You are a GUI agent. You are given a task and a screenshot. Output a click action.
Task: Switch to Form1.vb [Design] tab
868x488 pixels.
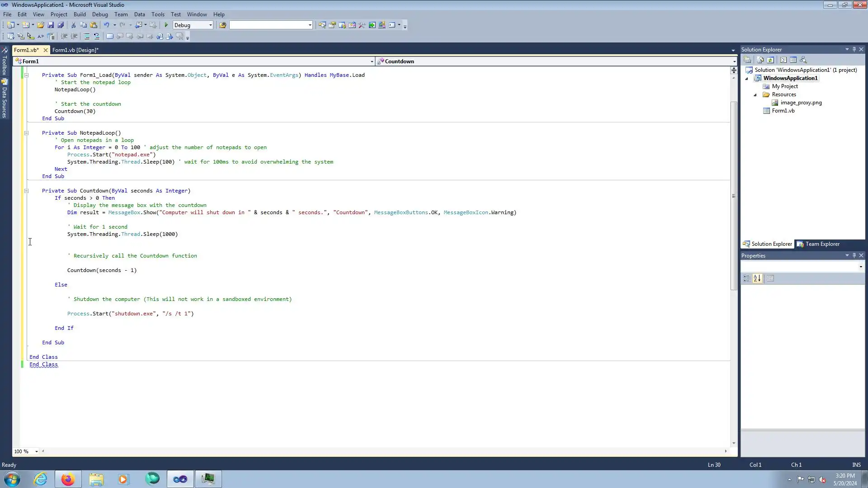click(75, 50)
